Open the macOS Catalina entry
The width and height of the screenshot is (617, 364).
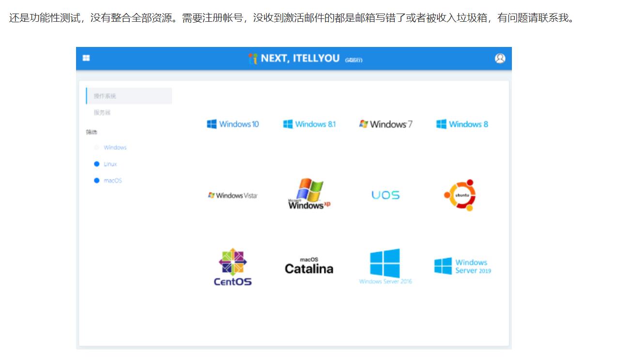click(x=309, y=266)
